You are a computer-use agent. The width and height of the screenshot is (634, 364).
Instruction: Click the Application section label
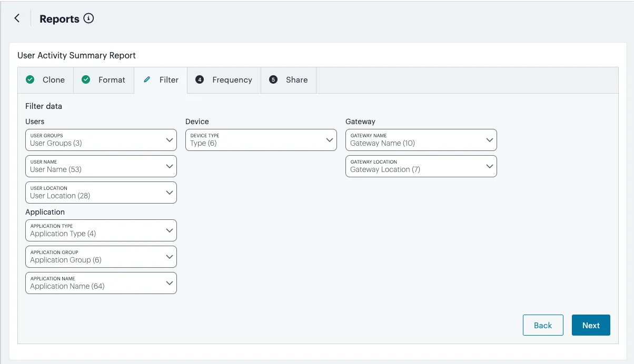coord(45,212)
